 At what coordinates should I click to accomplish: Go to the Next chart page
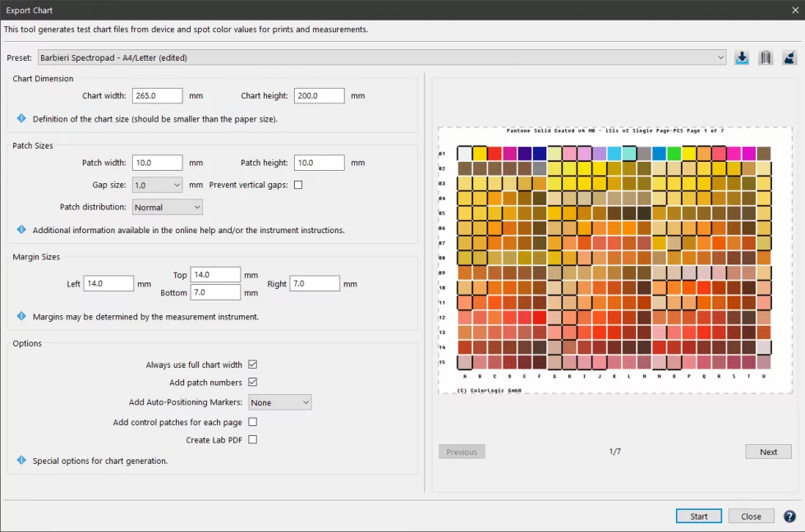[x=768, y=452]
